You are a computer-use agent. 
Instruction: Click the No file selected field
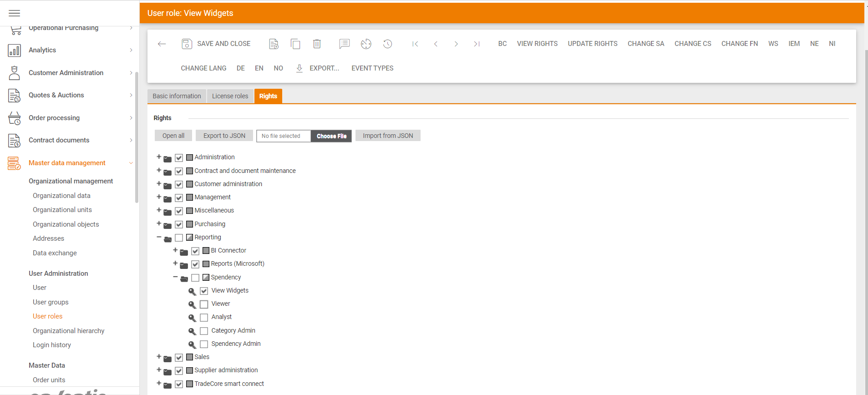[283, 136]
